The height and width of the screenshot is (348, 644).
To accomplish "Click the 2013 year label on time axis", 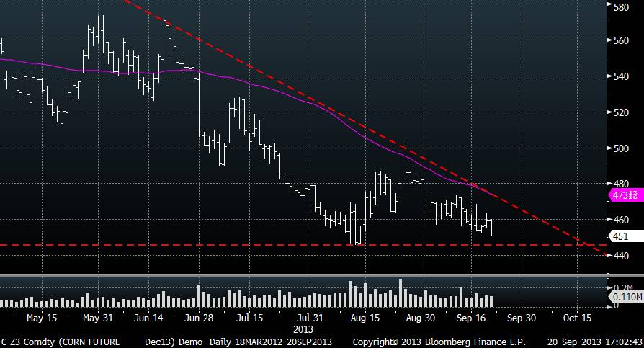I will click(303, 328).
